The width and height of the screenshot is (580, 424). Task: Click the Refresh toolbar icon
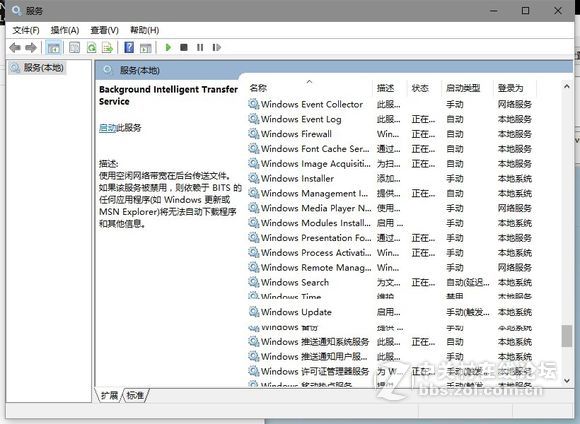91,47
